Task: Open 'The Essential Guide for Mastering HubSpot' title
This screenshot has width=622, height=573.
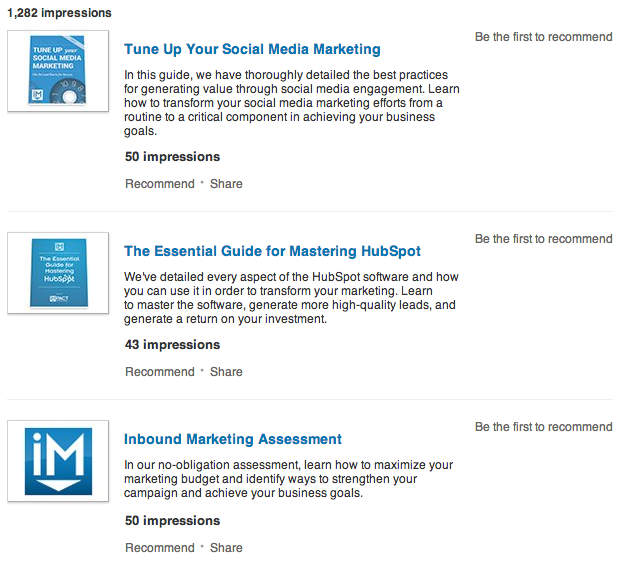Action: tap(272, 251)
